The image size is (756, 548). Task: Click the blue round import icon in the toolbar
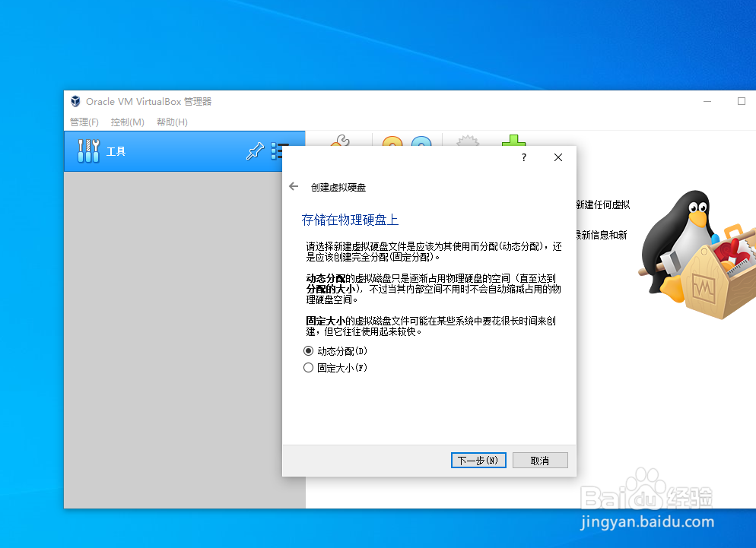pyautogui.click(x=421, y=141)
